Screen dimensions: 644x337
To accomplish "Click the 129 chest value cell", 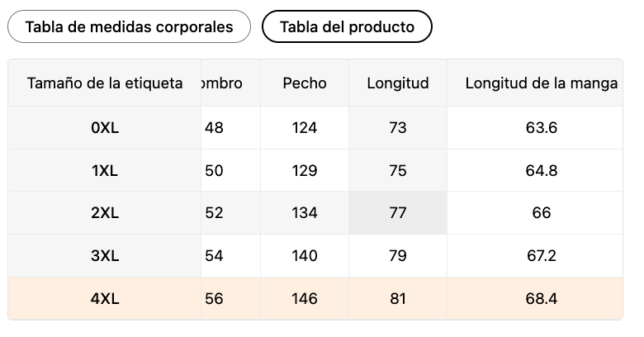I will [305, 171].
